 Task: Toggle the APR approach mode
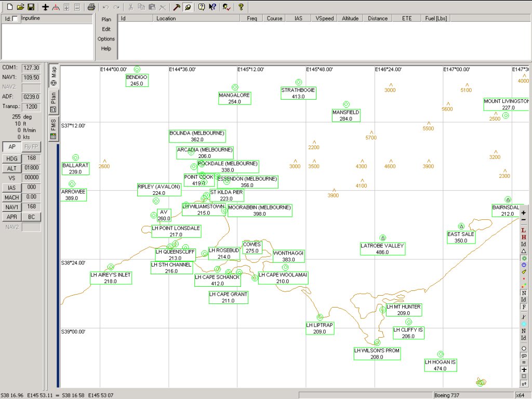pyautogui.click(x=12, y=217)
